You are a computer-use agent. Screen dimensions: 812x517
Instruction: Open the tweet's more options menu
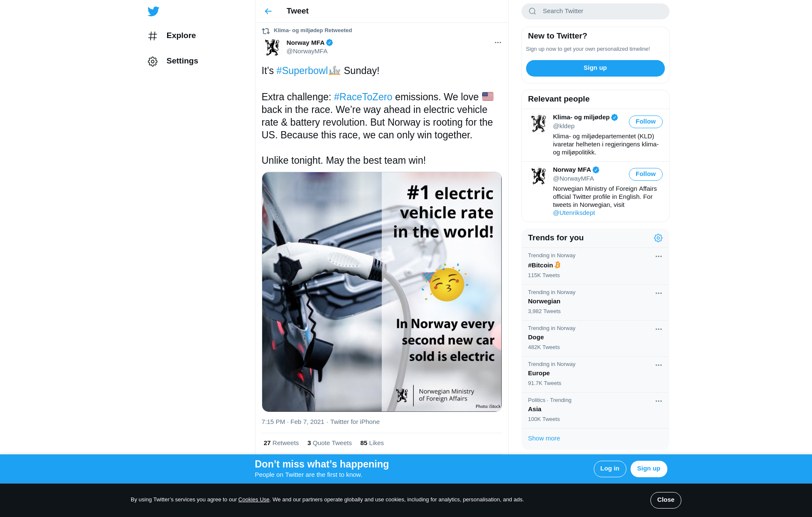(498, 43)
